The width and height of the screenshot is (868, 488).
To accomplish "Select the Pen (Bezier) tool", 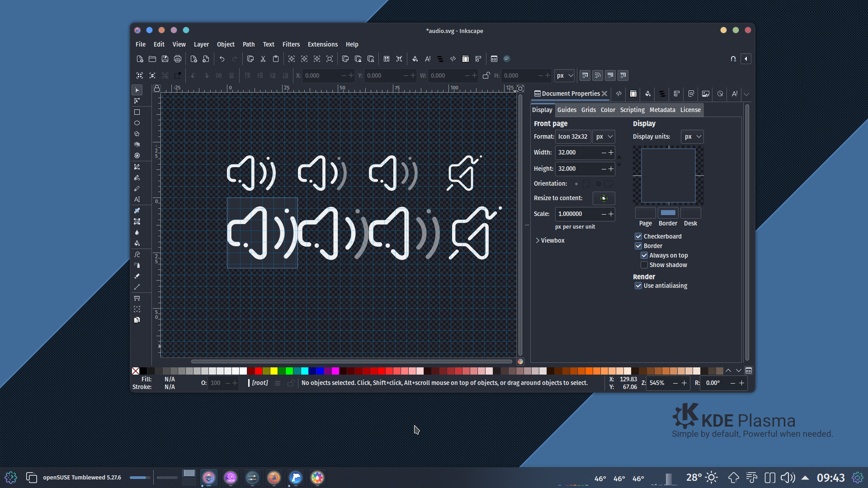I will click(x=137, y=167).
